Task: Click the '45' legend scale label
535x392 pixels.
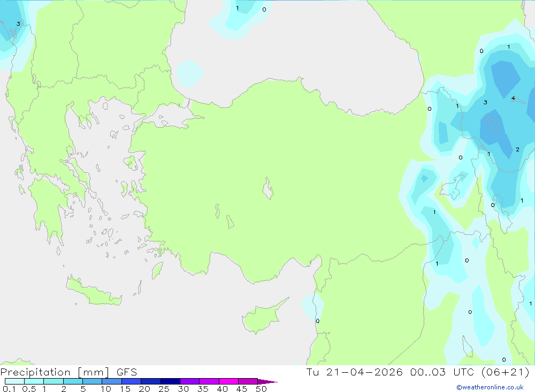Action: [x=242, y=389]
